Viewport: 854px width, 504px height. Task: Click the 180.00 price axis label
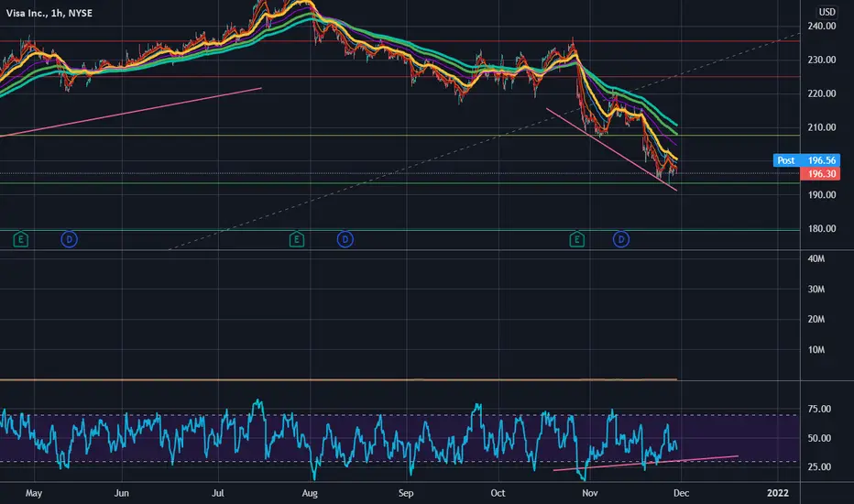tap(822, 229)
